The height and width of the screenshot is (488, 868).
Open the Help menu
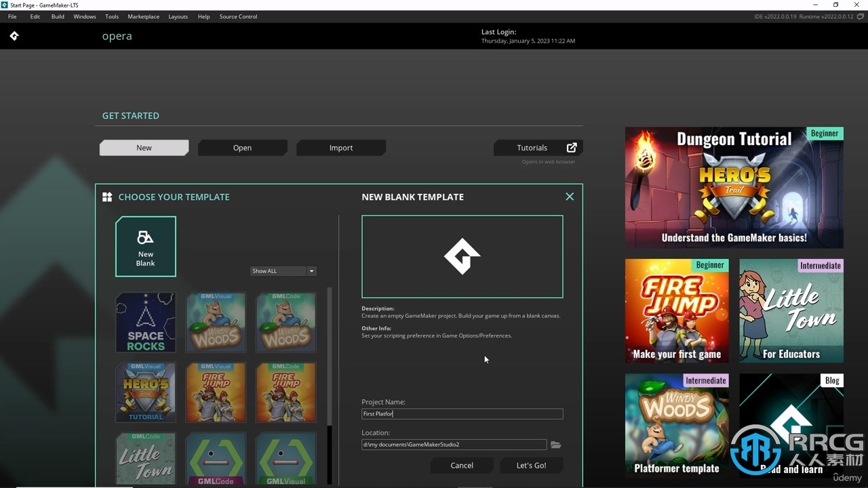tap(203, 16)
